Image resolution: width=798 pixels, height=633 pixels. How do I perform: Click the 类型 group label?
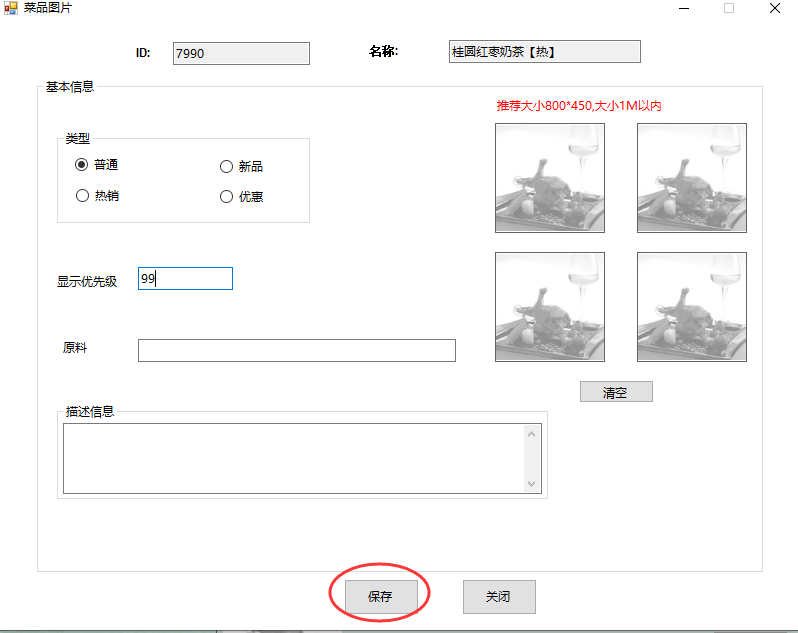tap(77, 138)
